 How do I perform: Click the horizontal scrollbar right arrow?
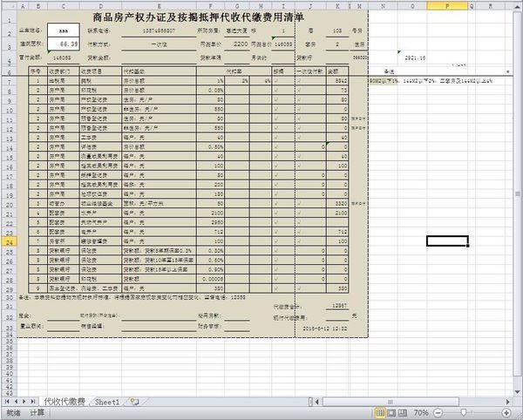[508, 402]
